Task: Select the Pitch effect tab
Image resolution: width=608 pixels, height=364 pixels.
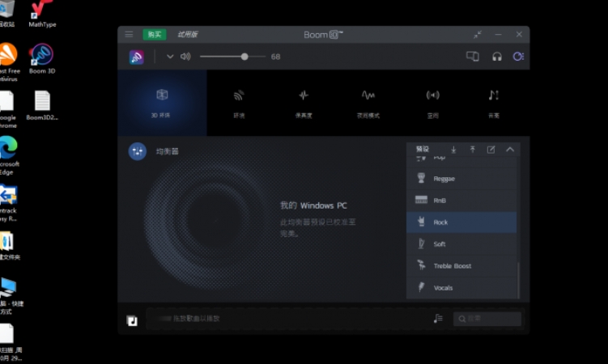Action: (493, 103)
